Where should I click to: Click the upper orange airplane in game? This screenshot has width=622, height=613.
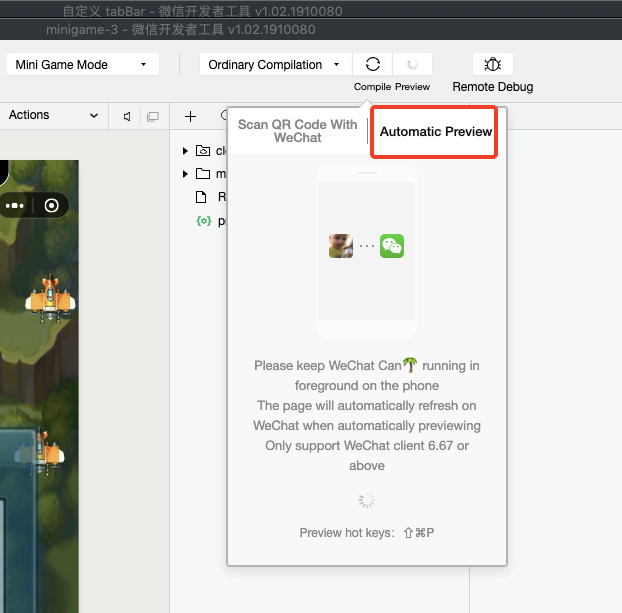point(50,298)
